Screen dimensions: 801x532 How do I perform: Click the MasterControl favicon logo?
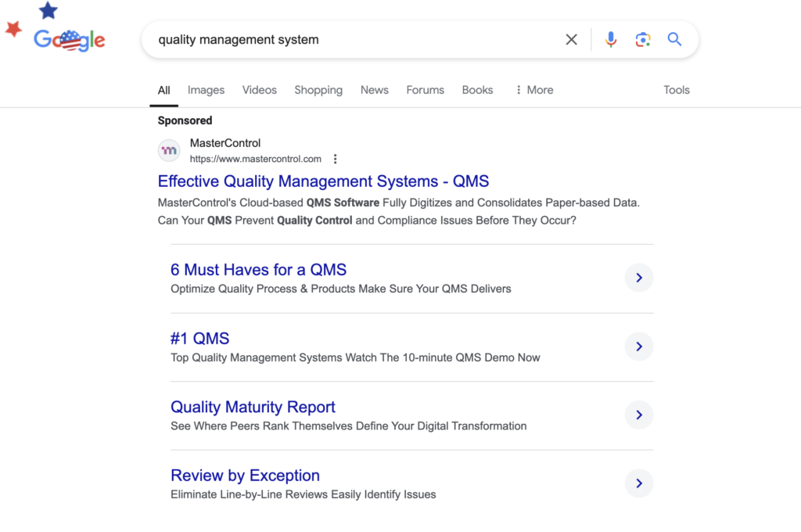click(x=169, y=150)
